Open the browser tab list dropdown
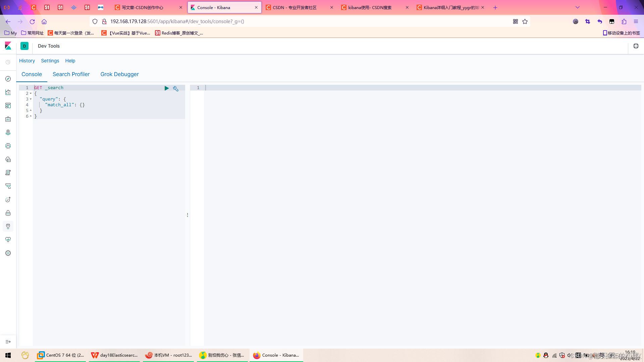 pyautogui.click(x=577, y=7)
